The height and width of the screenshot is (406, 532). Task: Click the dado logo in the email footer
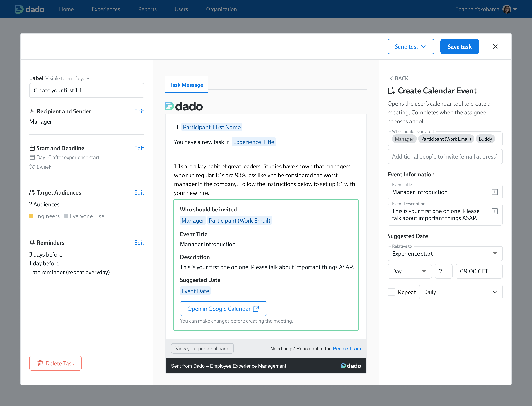pos(351,366)
